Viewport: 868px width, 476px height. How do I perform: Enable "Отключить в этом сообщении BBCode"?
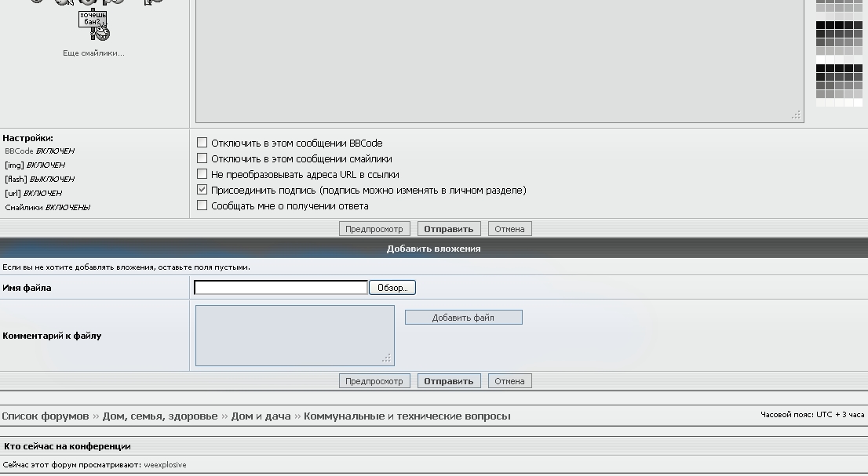202,143
